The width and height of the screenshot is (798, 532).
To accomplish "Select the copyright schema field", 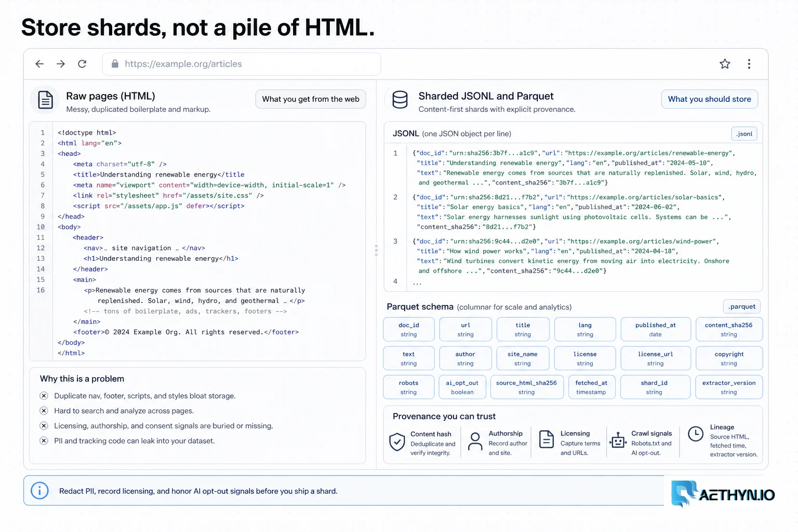I will point(729,358).
